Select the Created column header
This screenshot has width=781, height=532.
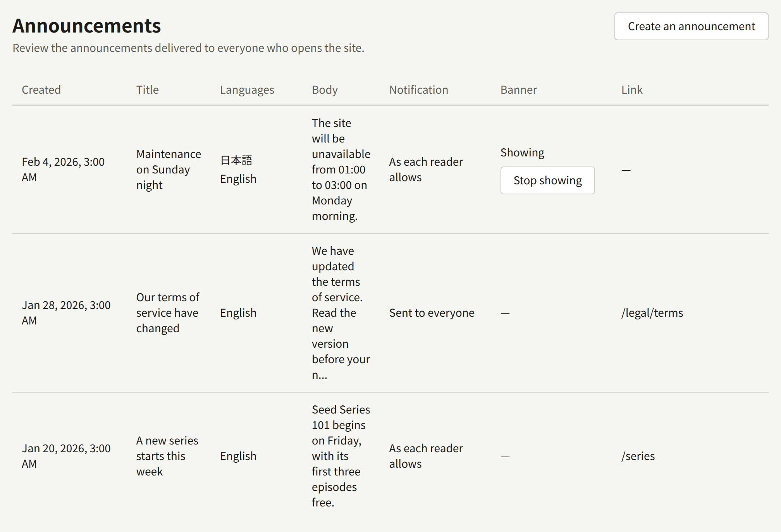pyautogui.click(x=41, y=90)
